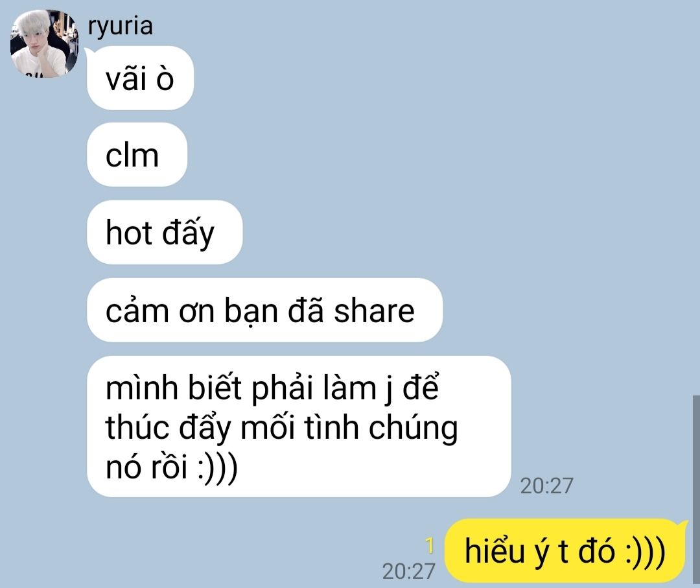Screen dimensions: 700x588
Task: Select the "clm" message bubble
Action: (137, 155)
